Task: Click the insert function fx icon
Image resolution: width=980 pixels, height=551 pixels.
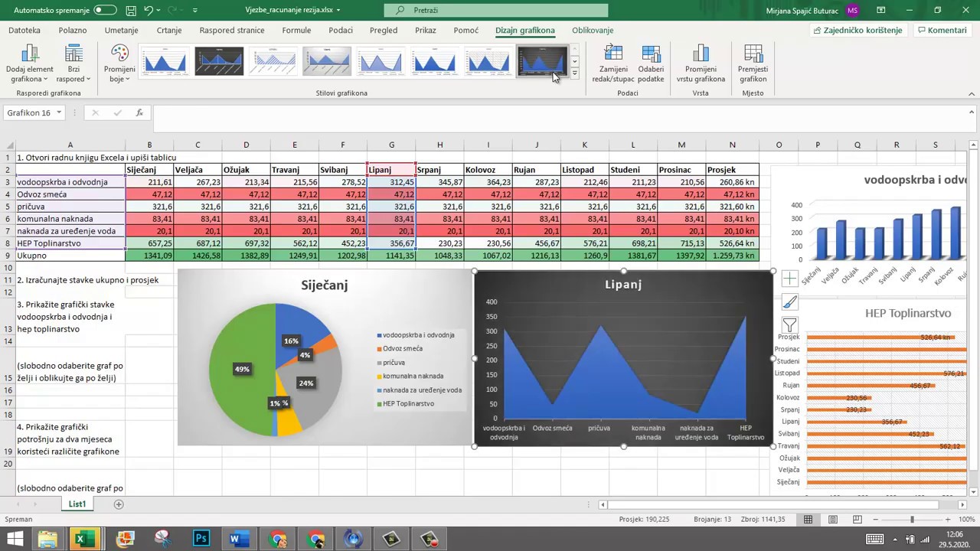Action: [x=139, y=112]
